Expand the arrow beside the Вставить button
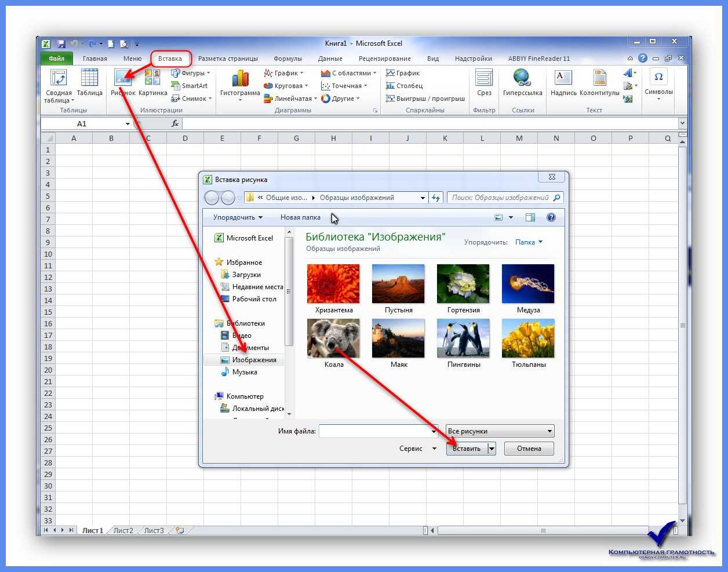This screenshot has width=728, height=572. pyautogui.click(x=492, y=449)
